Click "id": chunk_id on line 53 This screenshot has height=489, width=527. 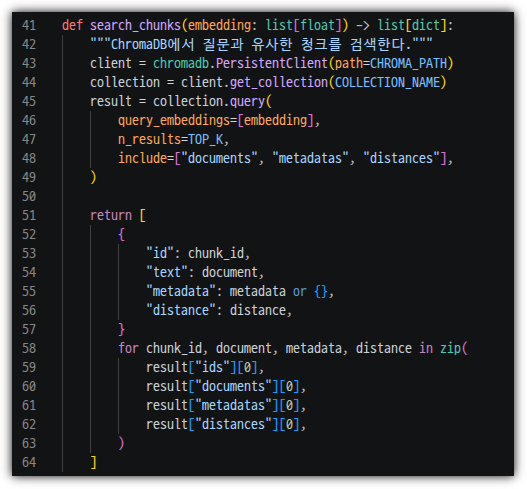(195, 253)
